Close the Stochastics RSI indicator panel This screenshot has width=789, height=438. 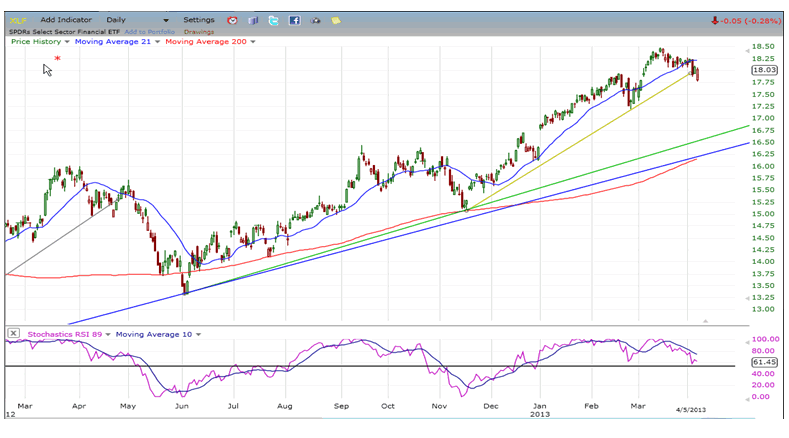coord(13,333)
